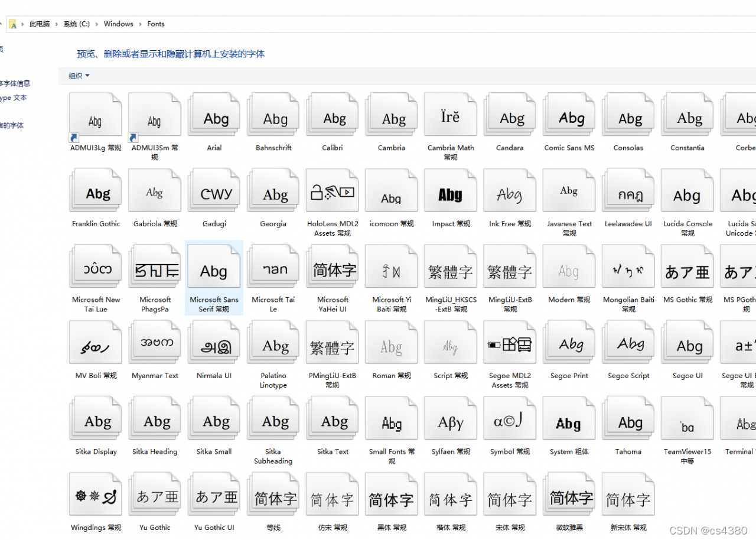This screenshot has height=540, width=756.
Task: Select the ADMUI3Sm font shortcut
Action: pyautogui.click(x=155, y=118)
